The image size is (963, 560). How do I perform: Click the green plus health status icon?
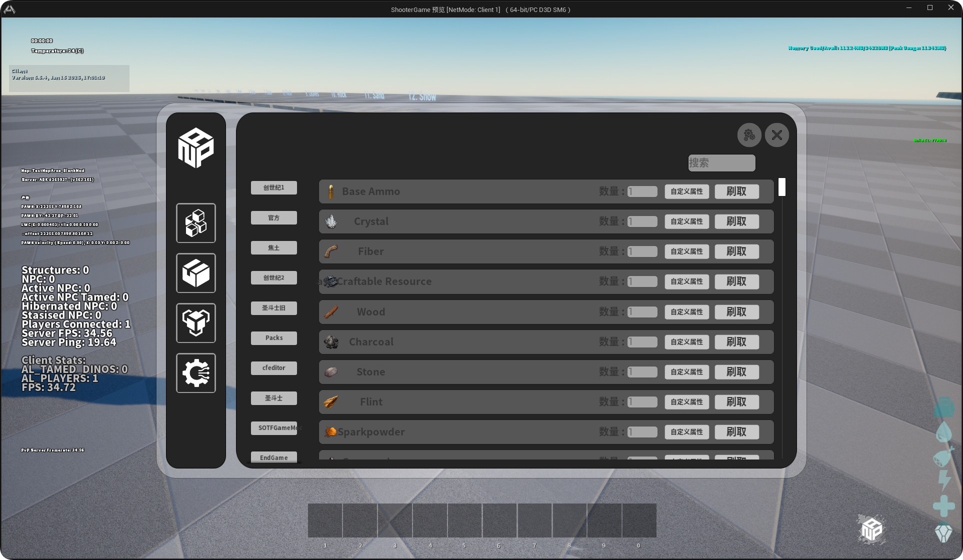[x=943, y=506]
